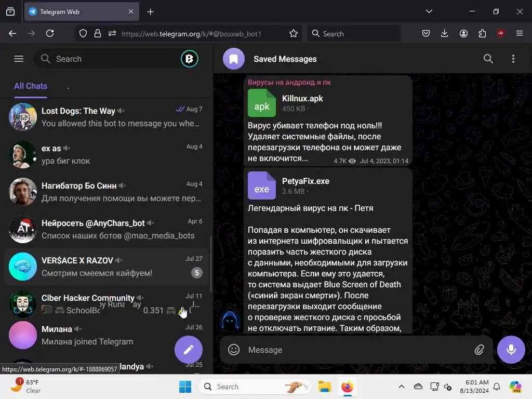Click the Saved Messages title
Image resolution: width=532 pixels, height=399 pixels.
pos(285,59)
